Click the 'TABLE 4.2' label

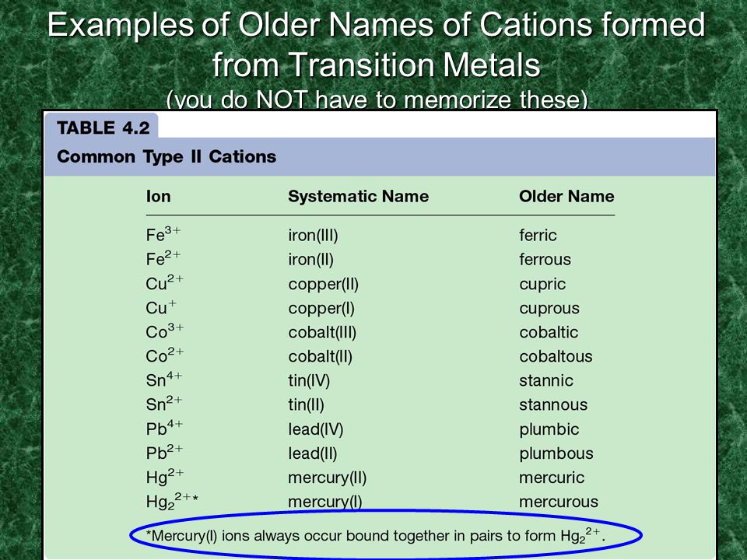click(103, 128)
